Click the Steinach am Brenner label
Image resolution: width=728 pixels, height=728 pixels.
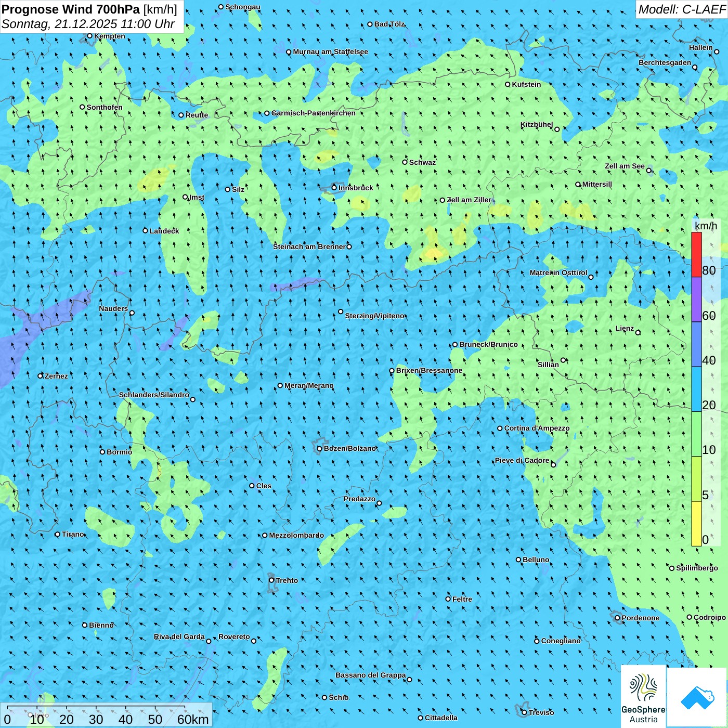(x=309, y=246)
